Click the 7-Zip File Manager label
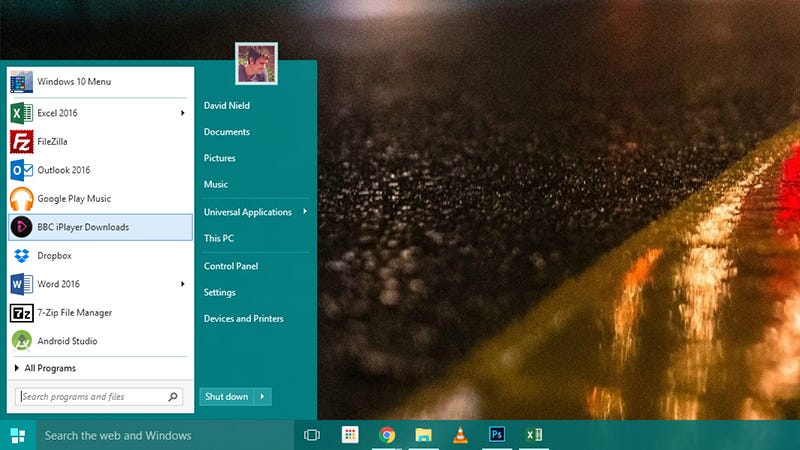 click(74, 313)
